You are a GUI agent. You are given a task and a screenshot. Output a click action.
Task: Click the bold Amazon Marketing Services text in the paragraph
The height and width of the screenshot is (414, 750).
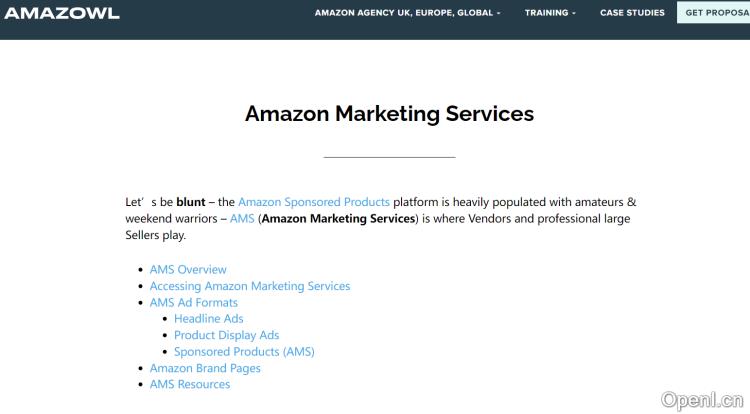pyautogui.click(x=338, y=218)
